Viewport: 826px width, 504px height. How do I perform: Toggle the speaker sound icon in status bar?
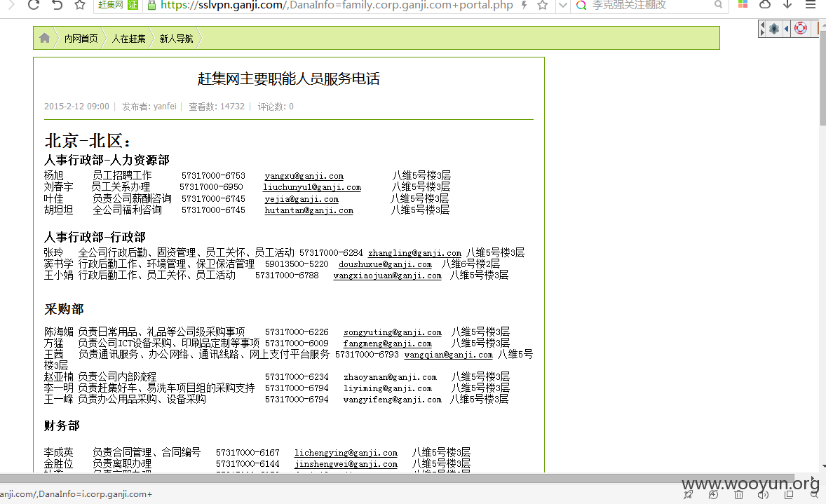coord(764,494)
